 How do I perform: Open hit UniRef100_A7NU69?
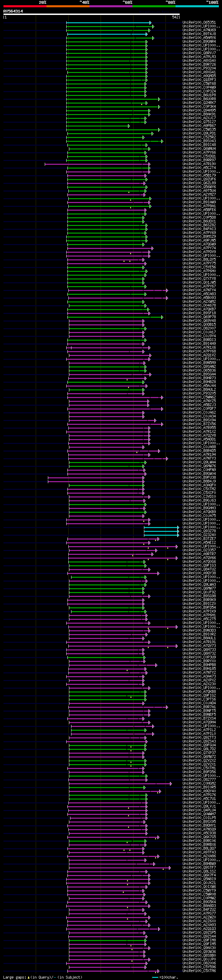pos(199,30)
